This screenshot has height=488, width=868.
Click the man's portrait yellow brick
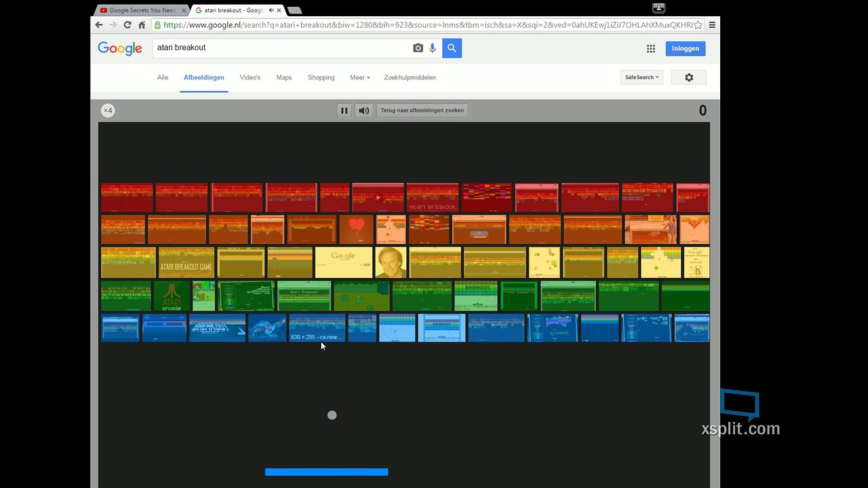pos(391,262)
